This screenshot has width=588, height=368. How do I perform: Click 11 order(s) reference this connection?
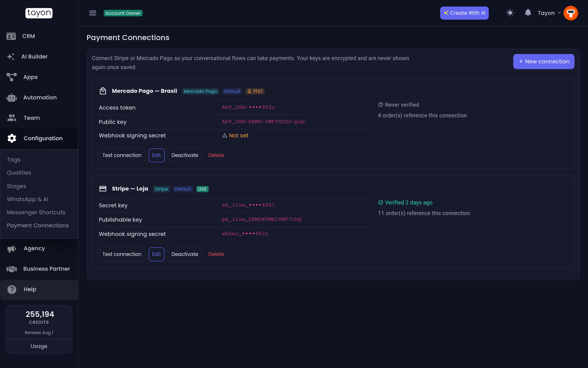pyautogui.click(x=424, y=213)
